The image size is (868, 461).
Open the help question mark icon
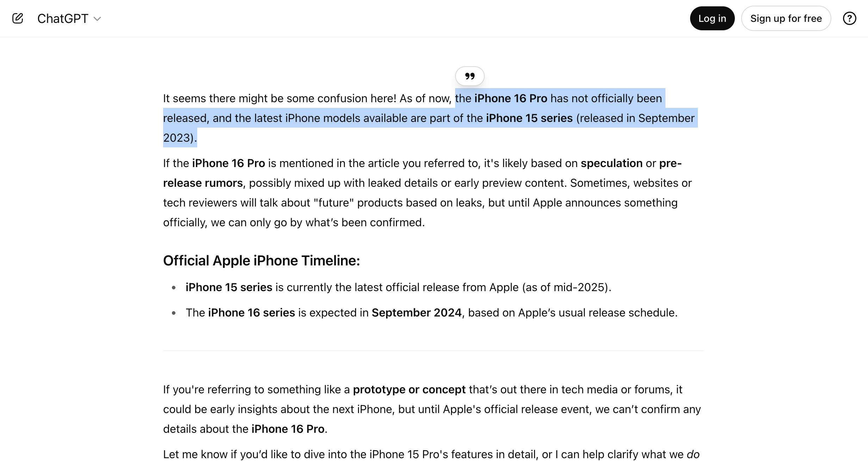[x=849, y=18]
